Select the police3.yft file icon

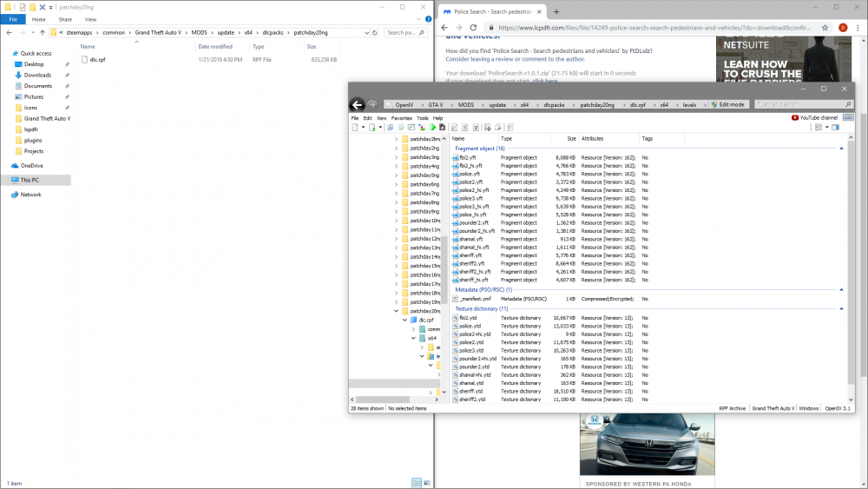point(455,198)
